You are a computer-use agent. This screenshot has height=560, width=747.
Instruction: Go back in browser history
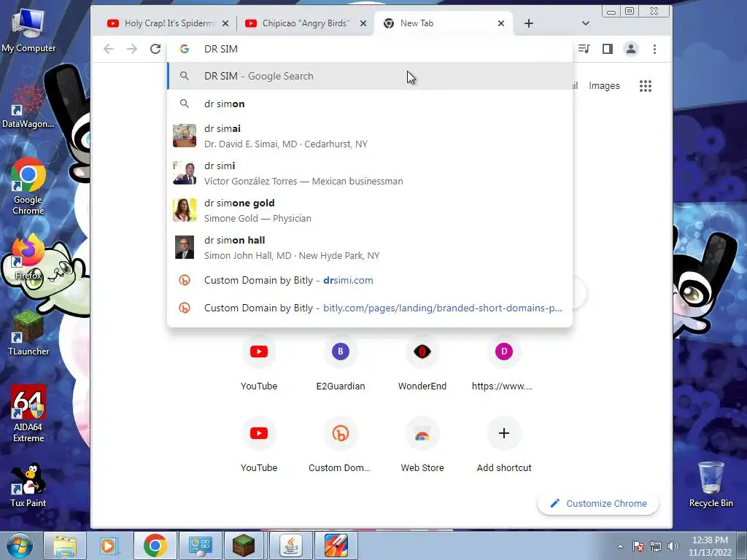[x=109, y=49]
